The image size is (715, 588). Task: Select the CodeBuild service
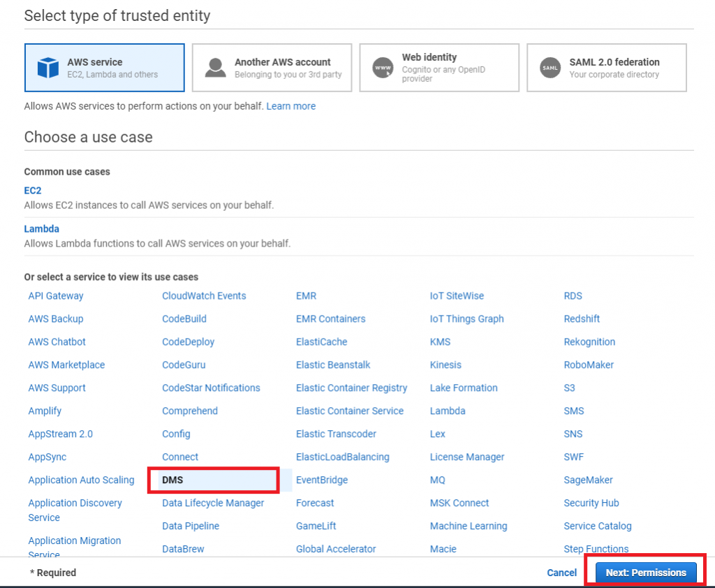[x=184, y=318]
